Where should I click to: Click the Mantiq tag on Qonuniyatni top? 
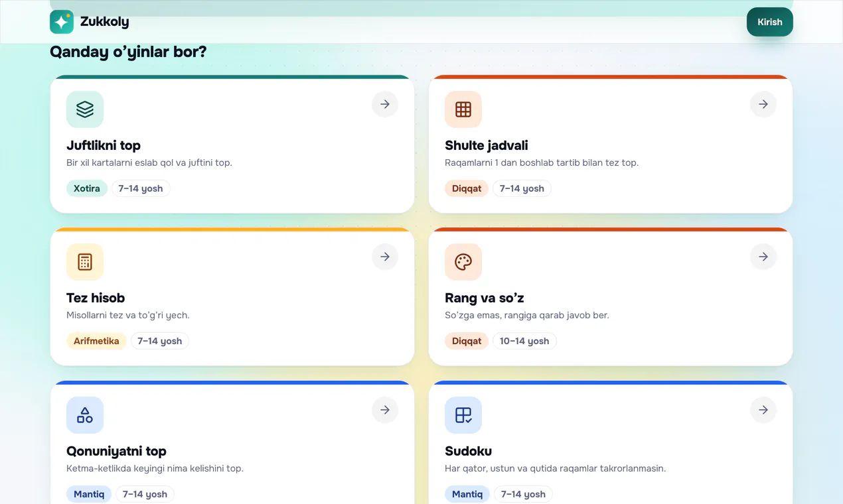click(x=89, y=494)
